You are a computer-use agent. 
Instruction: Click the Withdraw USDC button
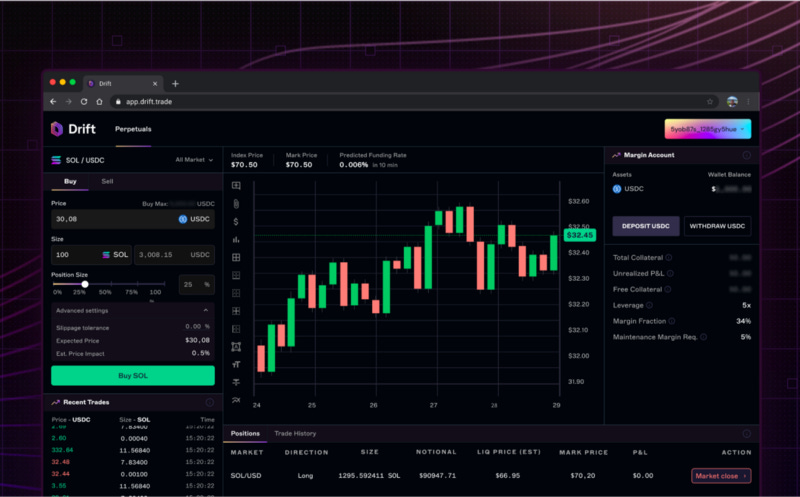[x=717, y=226]
